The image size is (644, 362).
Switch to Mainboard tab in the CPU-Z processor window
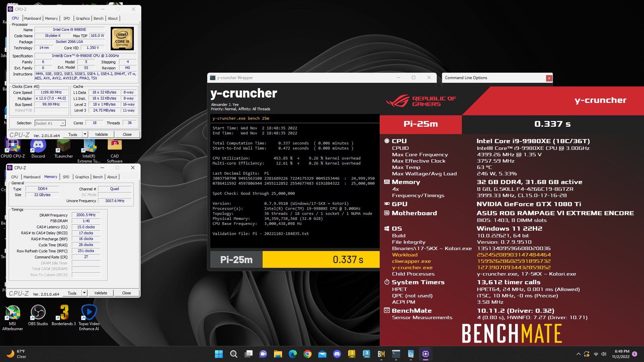coord(33,18)
